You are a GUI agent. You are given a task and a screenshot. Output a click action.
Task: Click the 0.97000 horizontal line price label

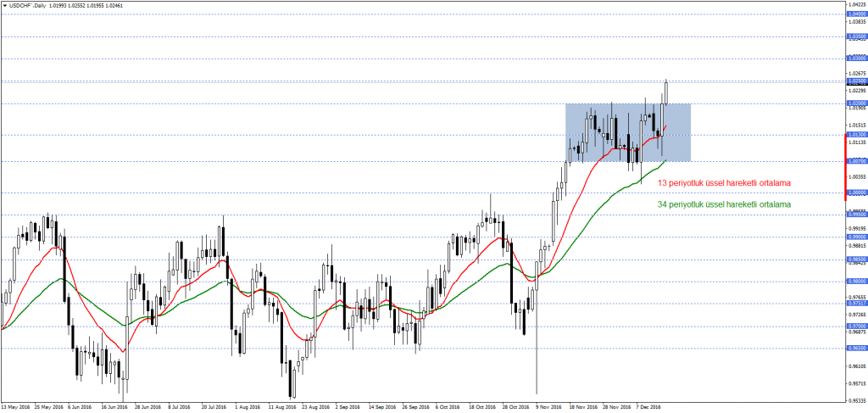857,326
